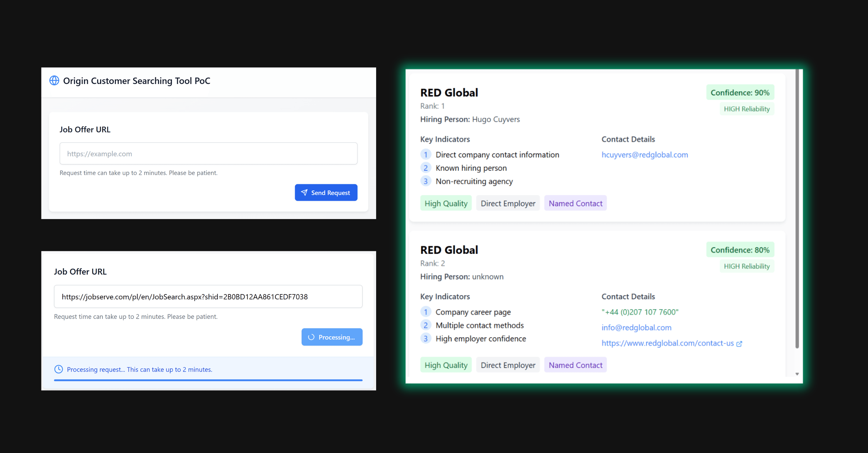The width and height of the screenshot is (868, 453).
Task: Click Direct Employer tag on Rank 2 card
Action: click(508, 365)
